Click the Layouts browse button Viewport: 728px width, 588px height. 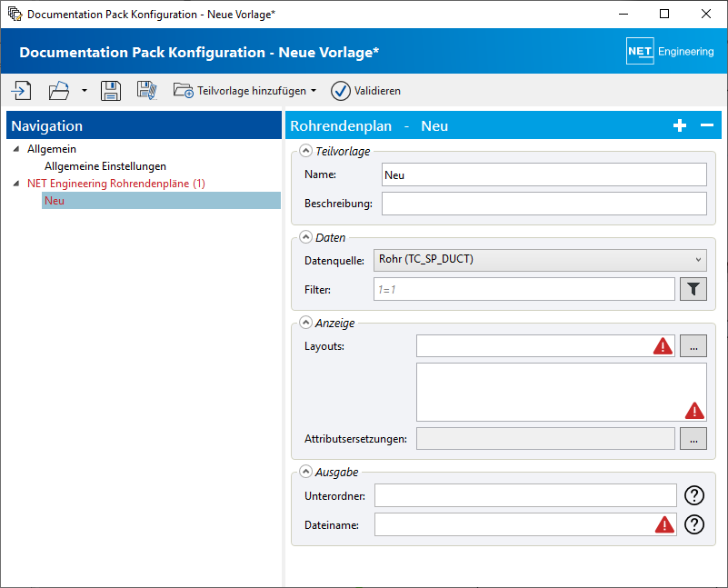coord(693,345)
